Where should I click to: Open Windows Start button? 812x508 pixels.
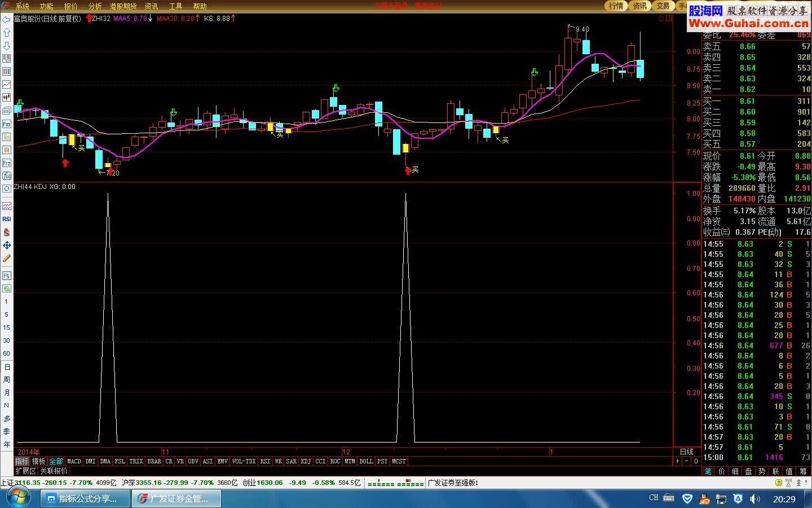pos(18,498)
